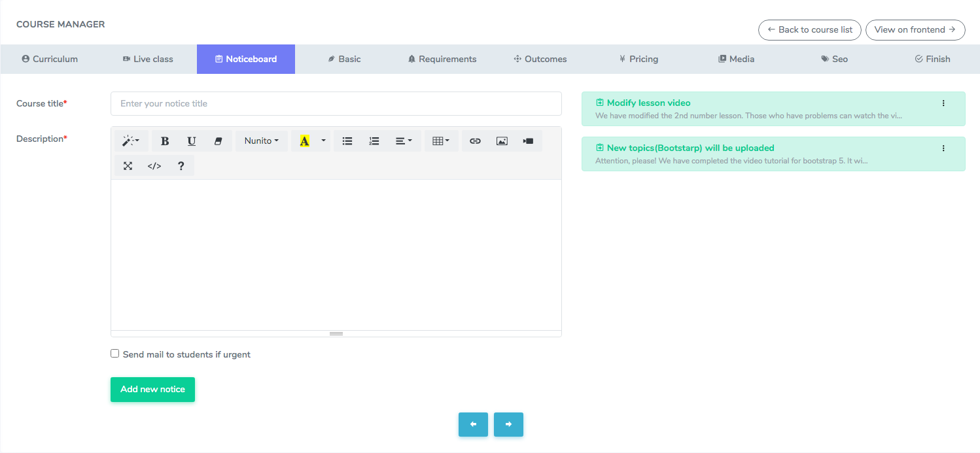The height and width of the screenshot is (453, 980).
Task: Open the Nunito font family dropdown
Action: pos(261,141)
